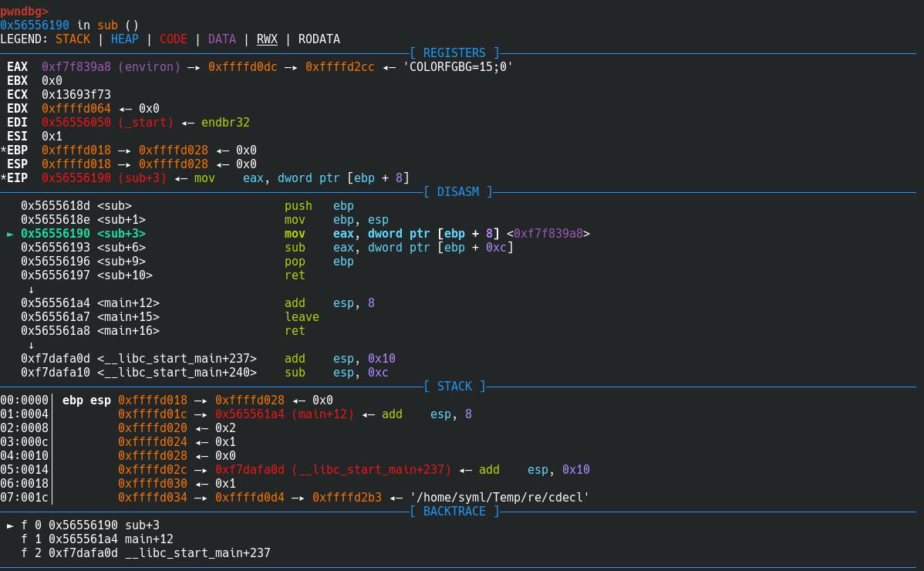Click the '/home/syml/Temp/re/cdecl' path string
Image resolution: width=924 pixels, height=571 pixels.
tap(500, 498)
